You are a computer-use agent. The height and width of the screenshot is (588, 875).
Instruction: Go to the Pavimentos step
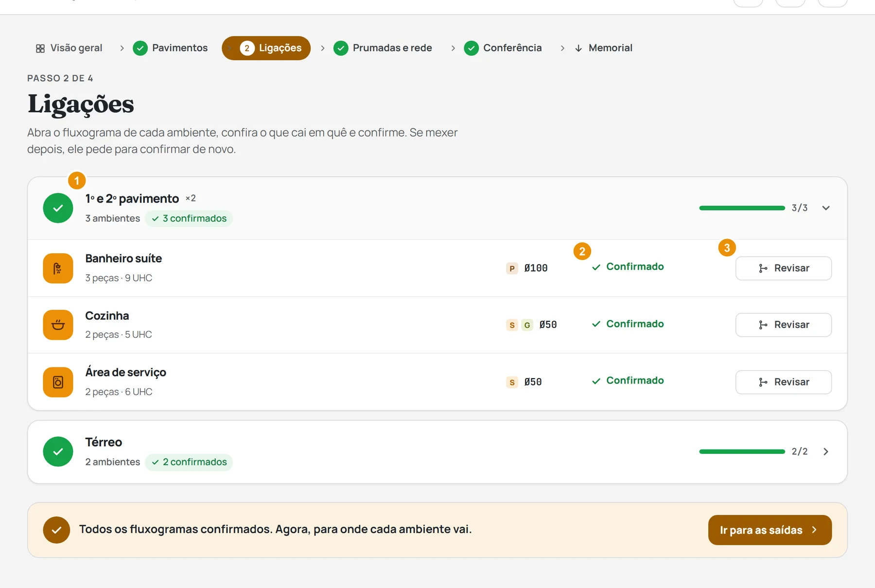tap(171, 48)
